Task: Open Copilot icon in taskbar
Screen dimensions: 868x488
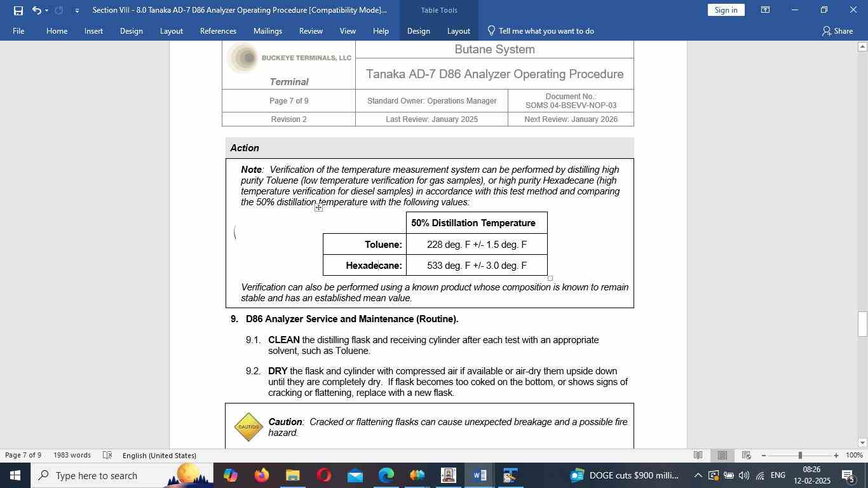Action: (230, 475)
